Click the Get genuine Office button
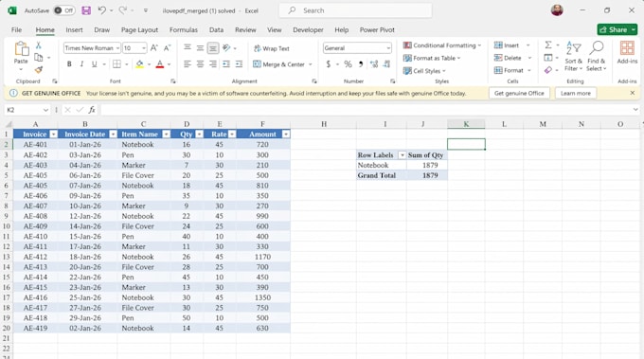The image size is (644, 359). click(x=519, y=93)
